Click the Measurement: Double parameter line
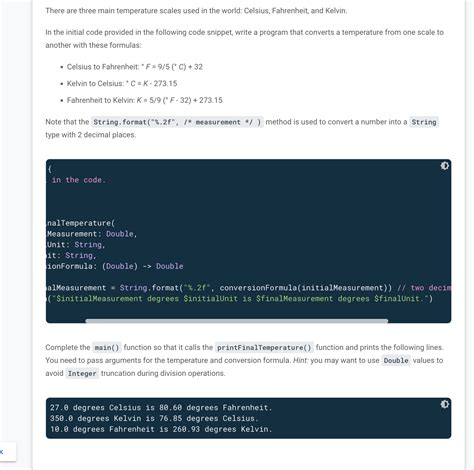The width and height of the screenshot is (474, 470). [x=92, y=234]
